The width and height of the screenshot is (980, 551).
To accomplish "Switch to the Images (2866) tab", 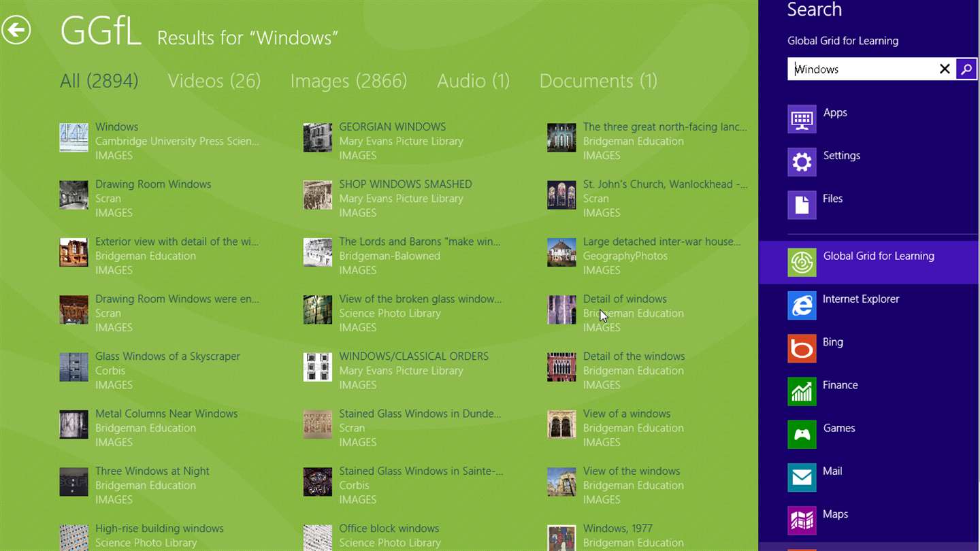I will click(348, 81).
